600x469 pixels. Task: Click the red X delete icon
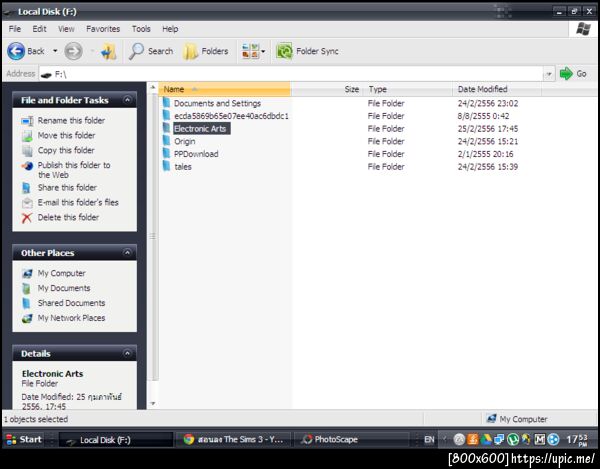pos(27,218)
